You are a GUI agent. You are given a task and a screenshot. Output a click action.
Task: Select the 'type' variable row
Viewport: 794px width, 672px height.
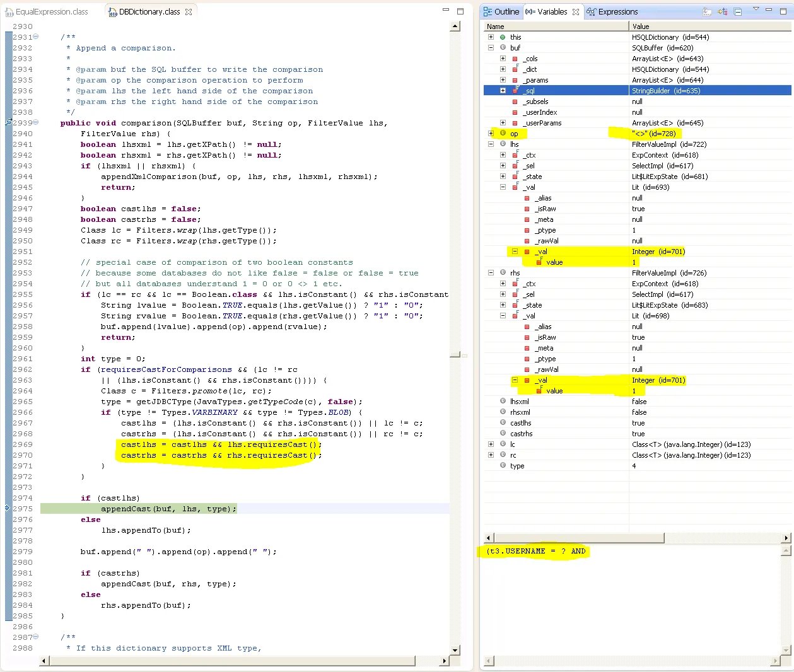pos(517,466)
